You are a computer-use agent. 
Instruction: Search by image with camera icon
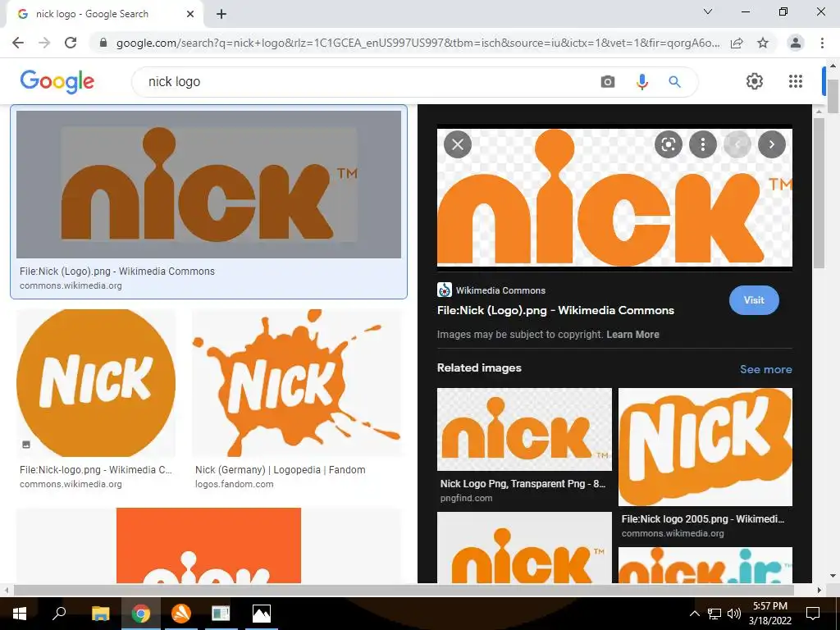(x=608, y=82)
